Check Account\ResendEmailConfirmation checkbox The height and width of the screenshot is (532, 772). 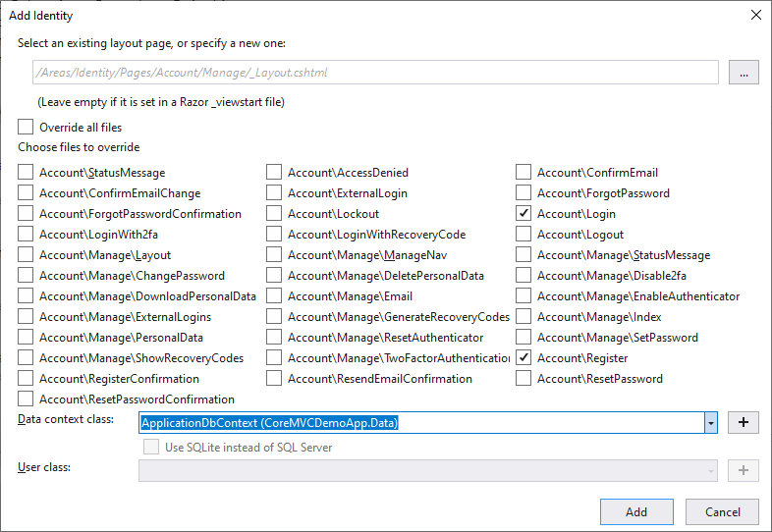(274, 379)
